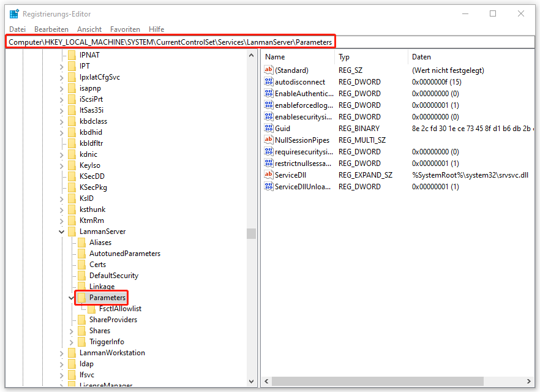540x392 pixels.
Task: Click the enableforcedlog... DWORD icon
Action: pos(269,105)
